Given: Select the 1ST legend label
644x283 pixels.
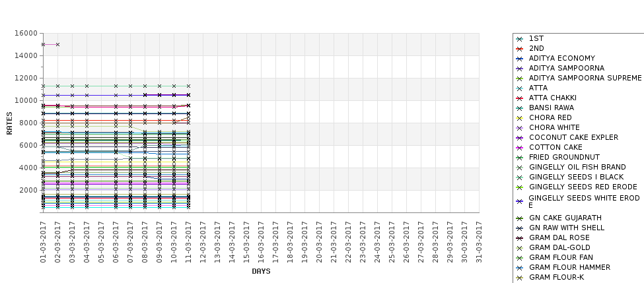Looking at the screenshot, I should pos(536,38).
